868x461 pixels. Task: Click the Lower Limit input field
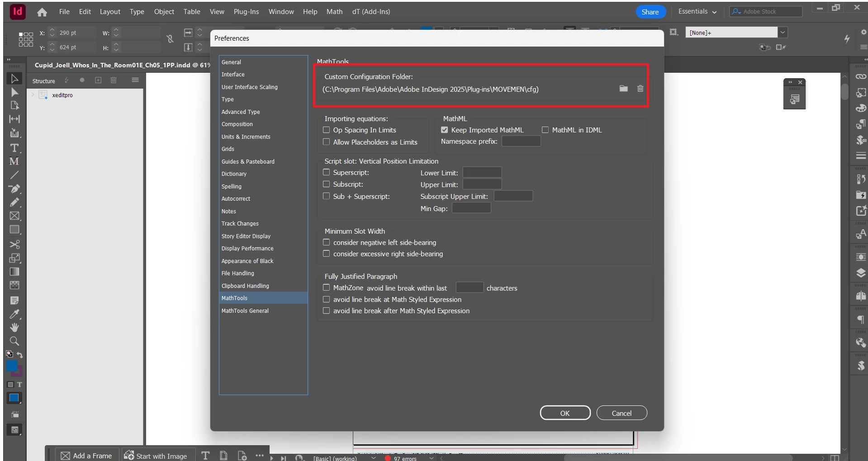(482, 172)
